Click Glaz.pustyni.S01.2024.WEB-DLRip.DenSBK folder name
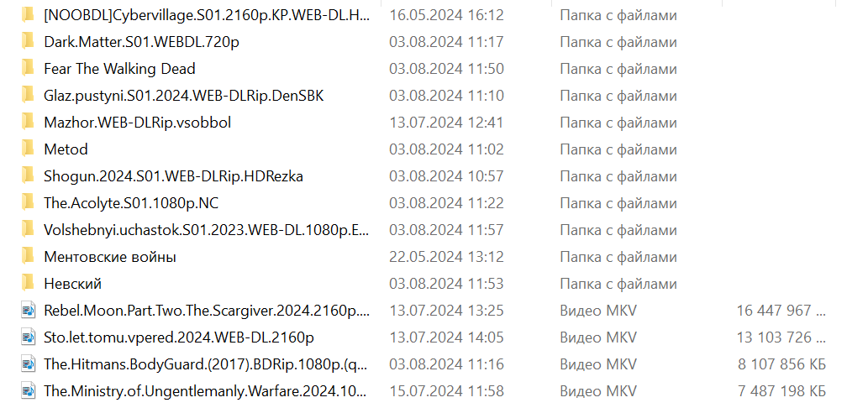Viewport: 868px width, 408px height. pos(184,96)
